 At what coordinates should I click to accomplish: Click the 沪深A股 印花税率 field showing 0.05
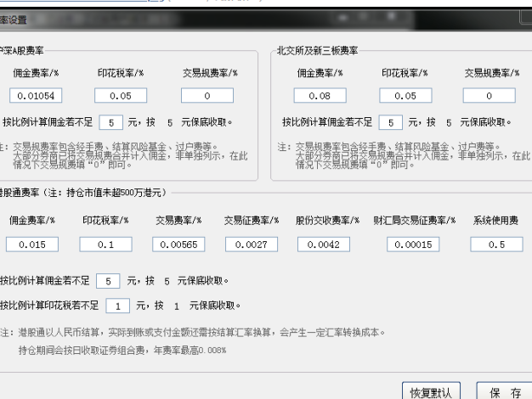[121, 96]
